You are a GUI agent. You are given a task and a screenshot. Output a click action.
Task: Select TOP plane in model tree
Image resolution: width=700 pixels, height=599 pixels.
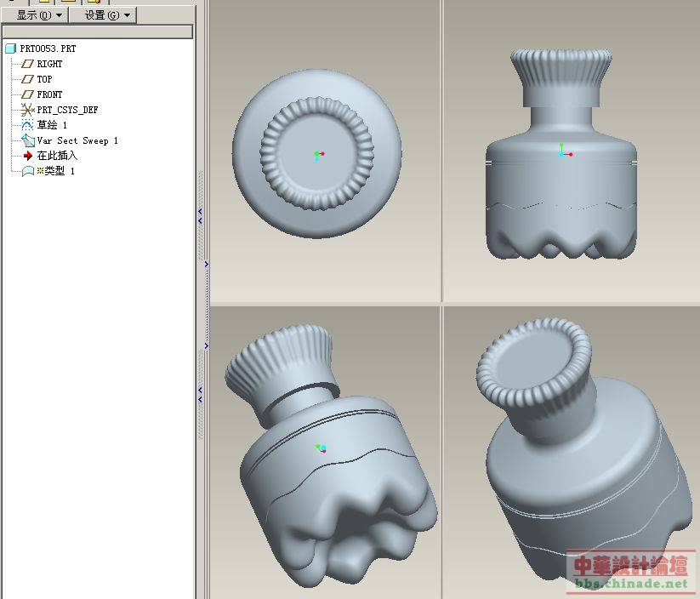(44, 79)
